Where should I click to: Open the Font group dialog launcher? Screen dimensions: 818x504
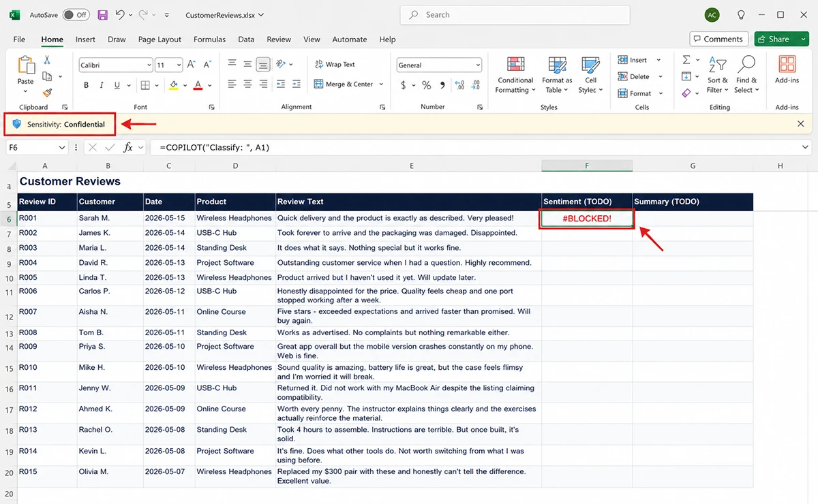click(211, 107)
